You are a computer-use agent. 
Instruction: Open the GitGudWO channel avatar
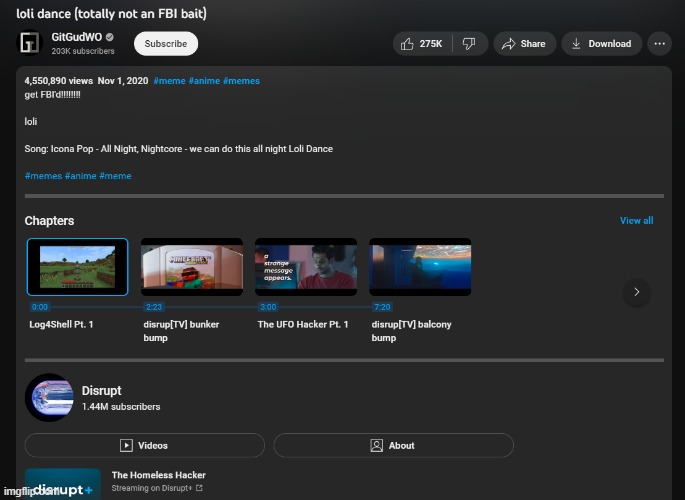(31, 44)
